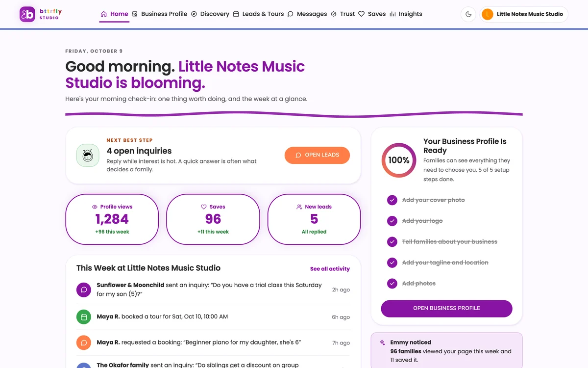588x368 pixels.
Task: Click the +96 this week text
Action: [x=112, y=232]
